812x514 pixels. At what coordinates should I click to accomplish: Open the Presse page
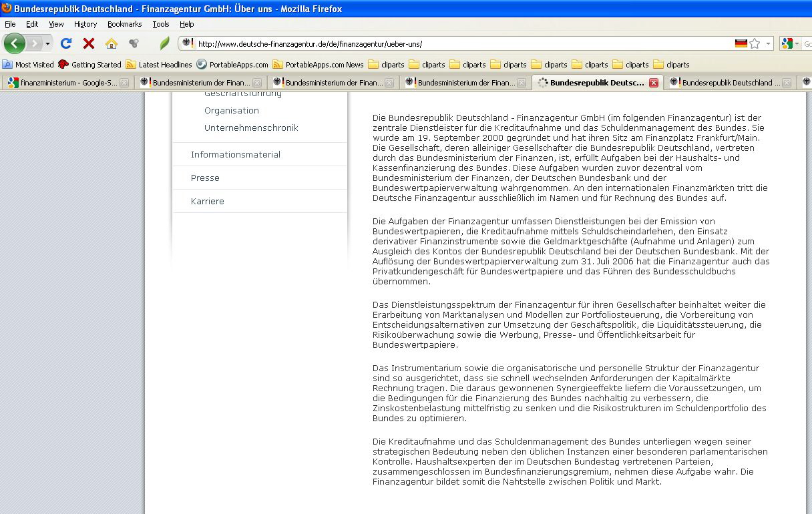click(x=205, y=178)
